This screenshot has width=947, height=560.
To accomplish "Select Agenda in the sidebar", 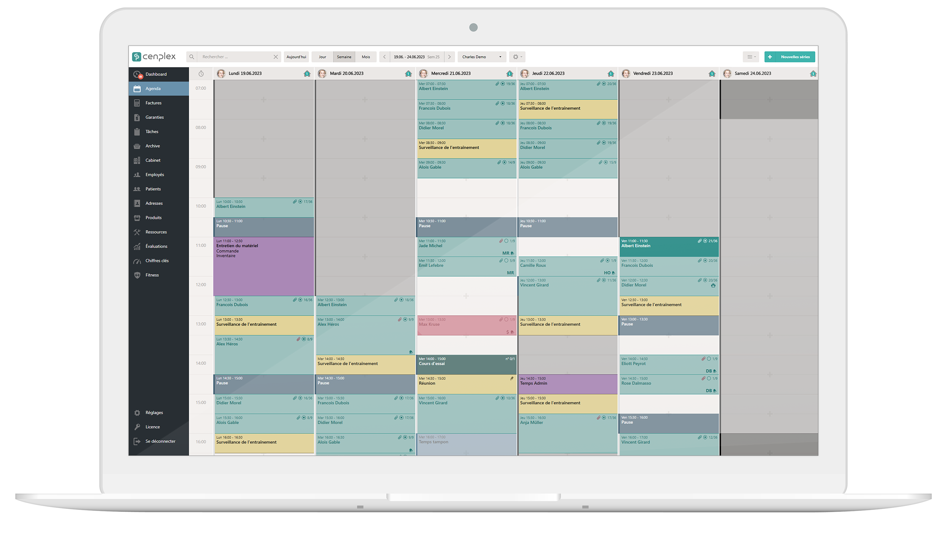I will [x=159, y=89].
